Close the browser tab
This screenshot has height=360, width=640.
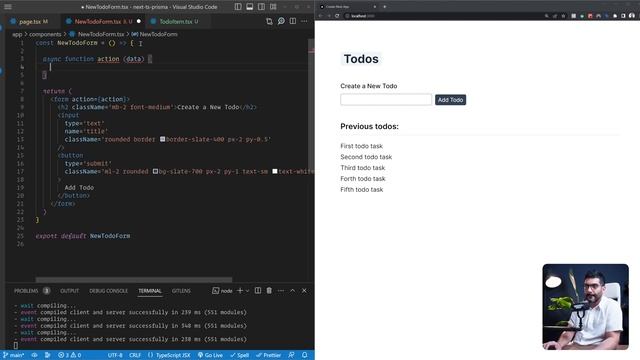point(375,7)
